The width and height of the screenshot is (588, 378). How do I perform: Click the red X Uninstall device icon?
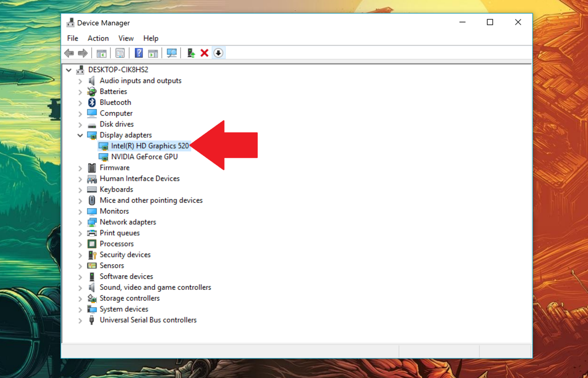(205, 53)
